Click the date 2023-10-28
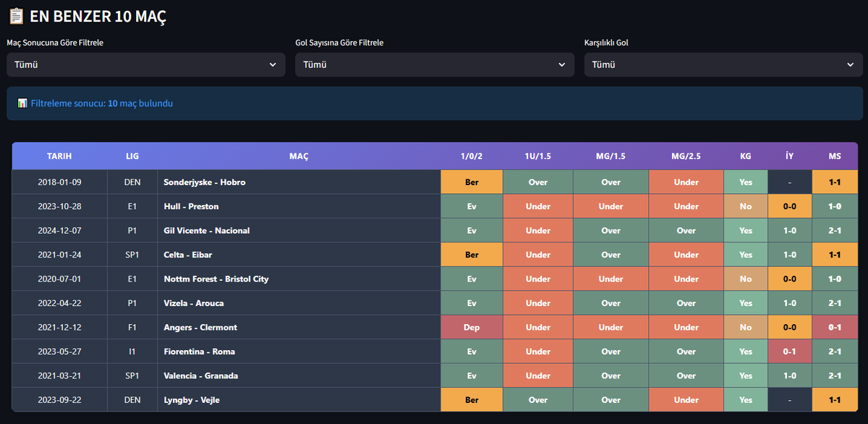The width and height of the screenshot is (868, 424). (x=59, y=206)
